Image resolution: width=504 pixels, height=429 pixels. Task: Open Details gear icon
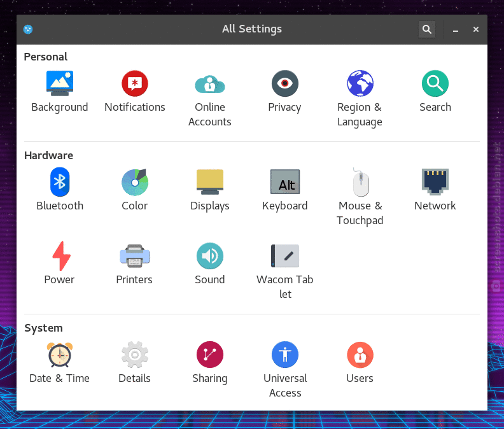click(135, 355)
